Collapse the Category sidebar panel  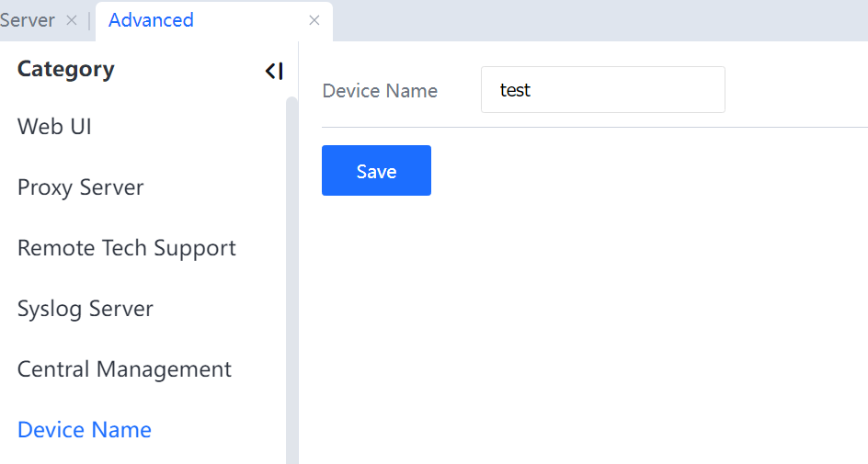pyautogui.click(x=274, y=71)
